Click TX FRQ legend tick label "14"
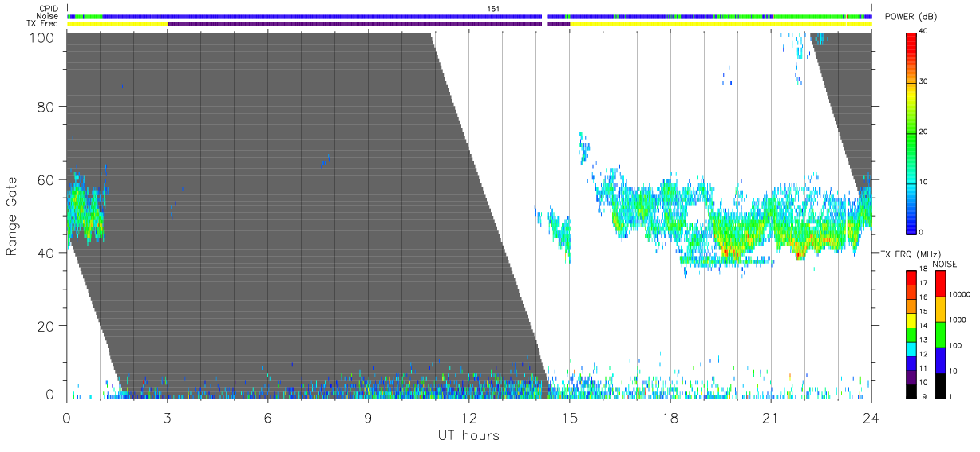 pos(923,325)
